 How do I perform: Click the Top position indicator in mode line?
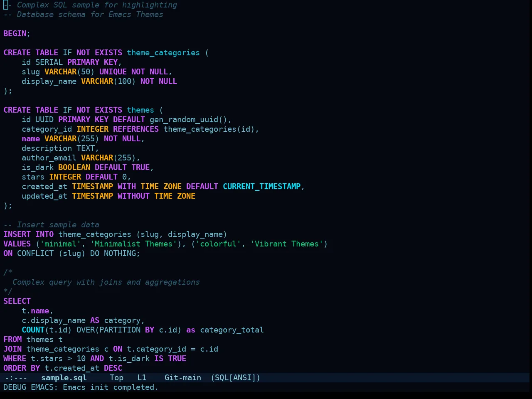tap(117, 378)
